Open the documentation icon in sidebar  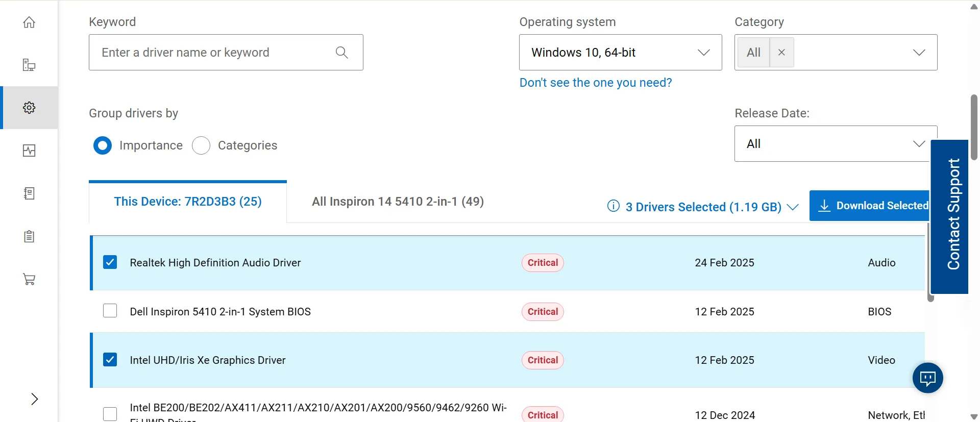click(x=29, y=193)
